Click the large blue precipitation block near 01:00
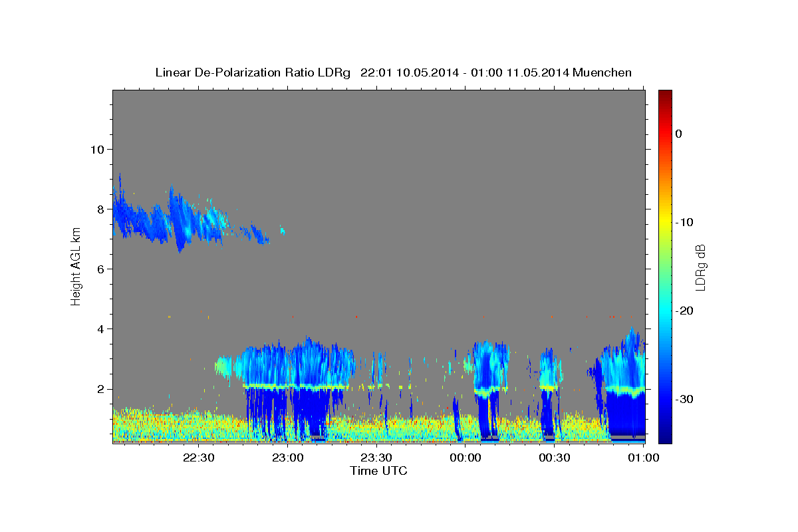 pyautogui.click(x=626, y=414)
